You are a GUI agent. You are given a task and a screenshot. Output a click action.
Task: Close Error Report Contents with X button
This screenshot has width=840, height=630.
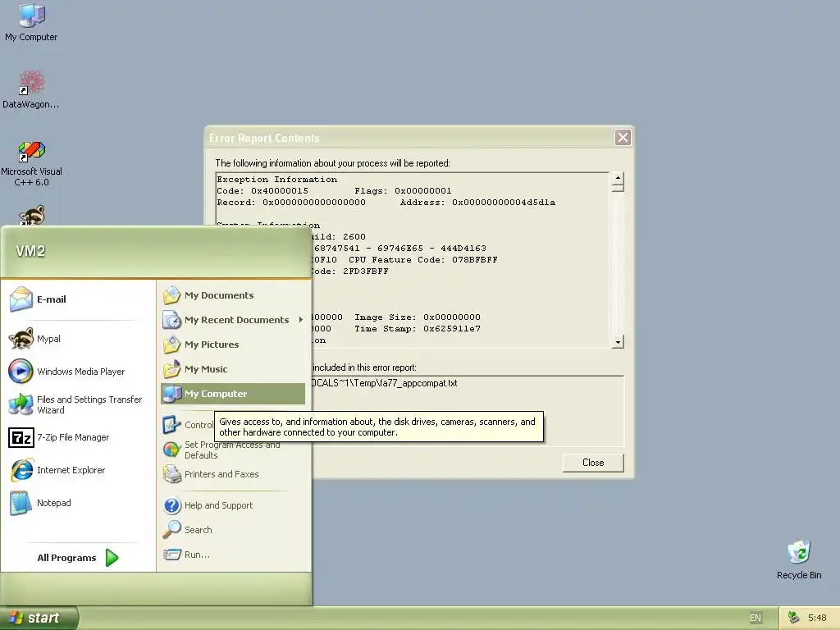coord(623,138)
